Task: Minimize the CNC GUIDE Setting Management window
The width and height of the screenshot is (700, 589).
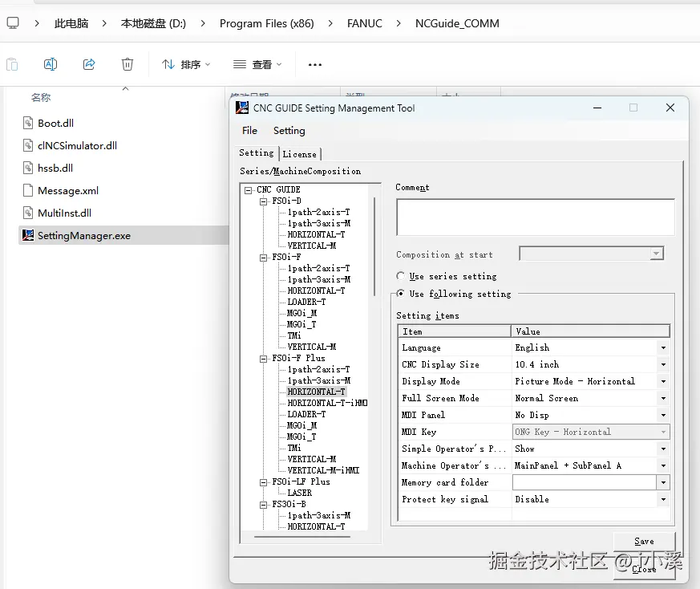Action: tap(597, 108)
